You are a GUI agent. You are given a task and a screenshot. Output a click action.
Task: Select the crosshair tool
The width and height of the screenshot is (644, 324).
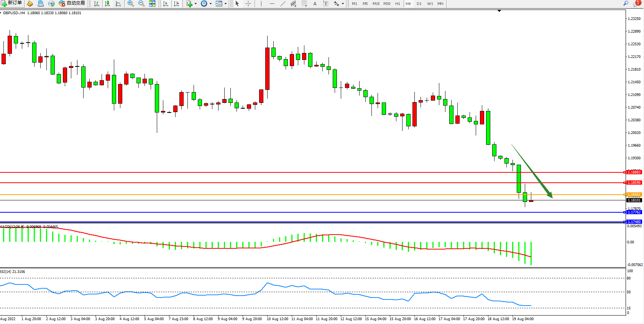[248, 4]
